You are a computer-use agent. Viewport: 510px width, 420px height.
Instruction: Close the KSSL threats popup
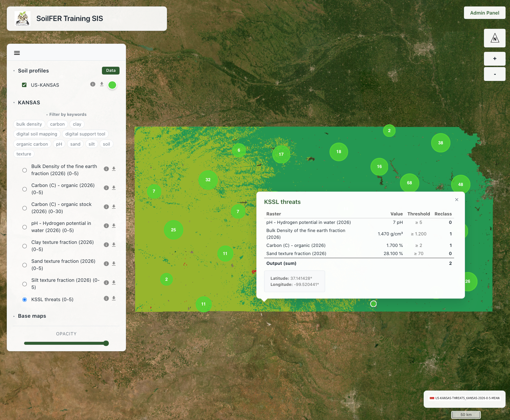(457, 199)
